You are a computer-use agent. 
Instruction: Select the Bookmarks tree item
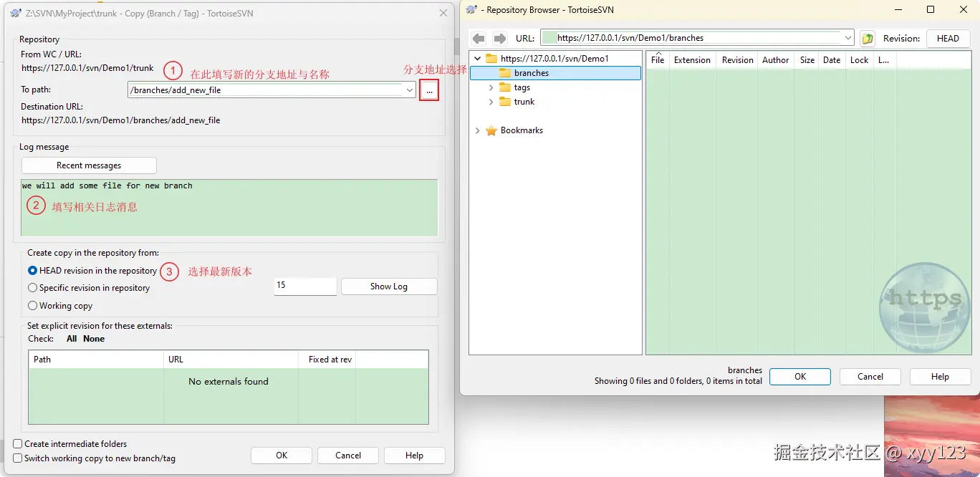[522, 130]
